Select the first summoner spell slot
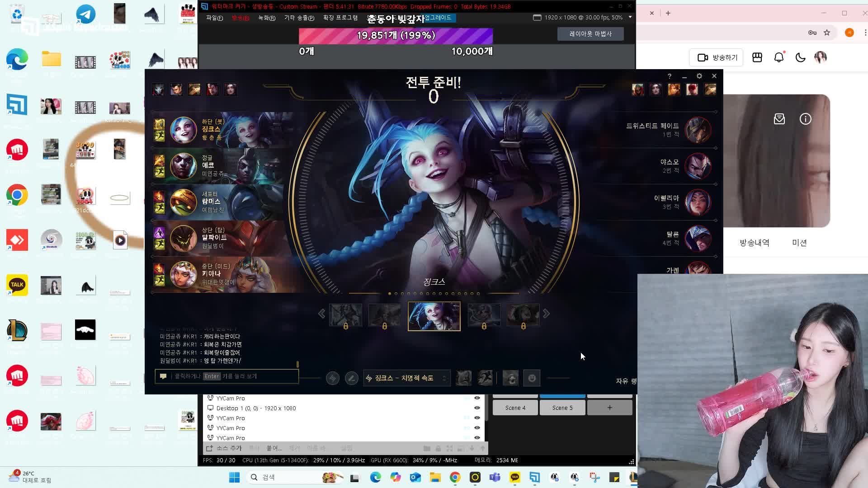868x488 pixels. coord(463,378)
